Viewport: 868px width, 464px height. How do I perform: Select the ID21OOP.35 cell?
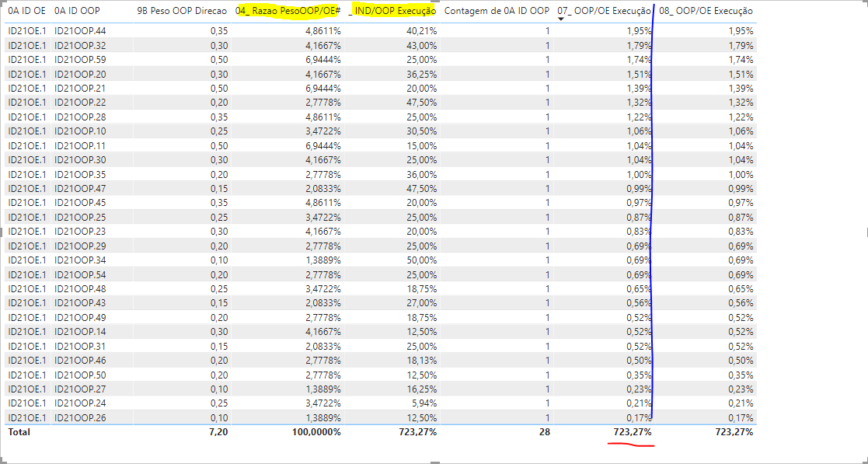pos(80,174)
